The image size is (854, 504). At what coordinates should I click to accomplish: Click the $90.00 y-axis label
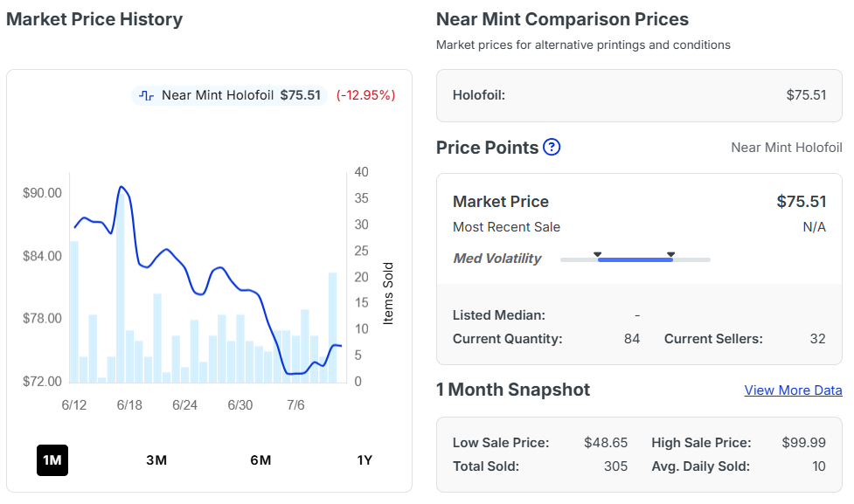[x=42, y=193]
